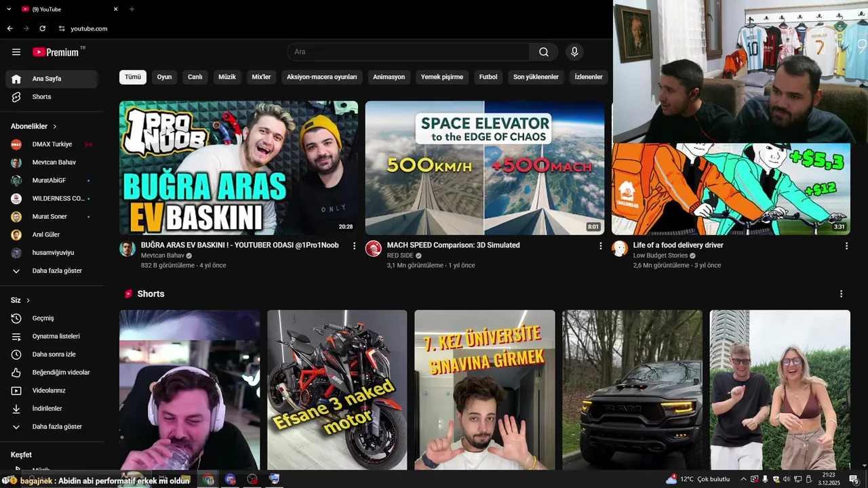Open İndirilenler downloads
This screenshot has height=488, width=868.
pyautogui.click(x=52, y=409)
